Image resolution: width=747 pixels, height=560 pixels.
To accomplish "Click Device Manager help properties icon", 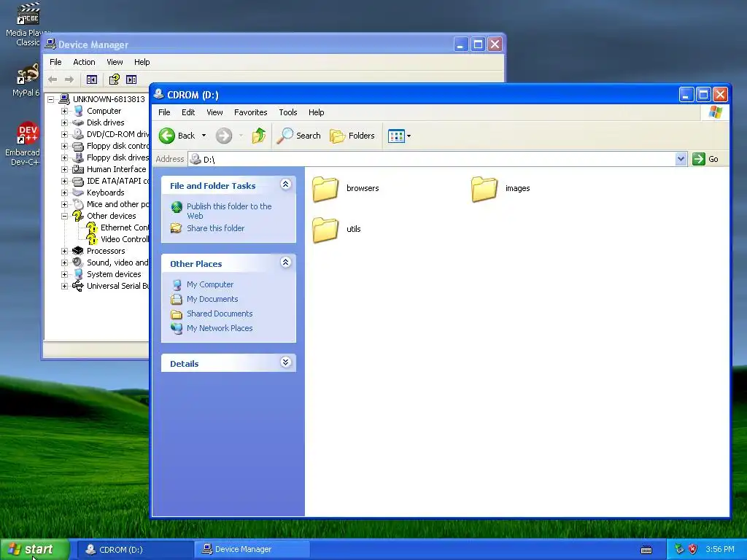I will point(115,79).
